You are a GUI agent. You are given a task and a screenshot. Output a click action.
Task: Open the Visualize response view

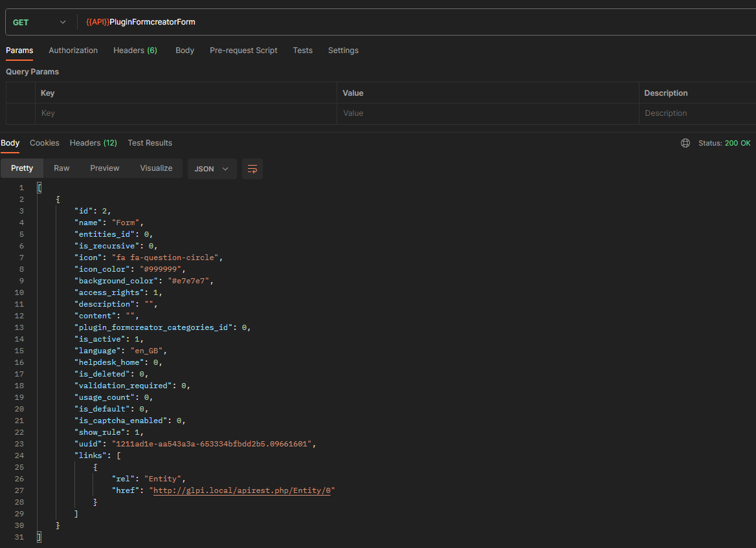coord(156,168)
